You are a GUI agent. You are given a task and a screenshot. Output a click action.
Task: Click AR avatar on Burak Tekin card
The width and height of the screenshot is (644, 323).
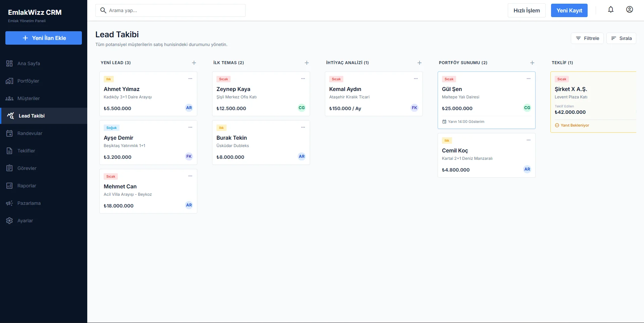[302, 156]
